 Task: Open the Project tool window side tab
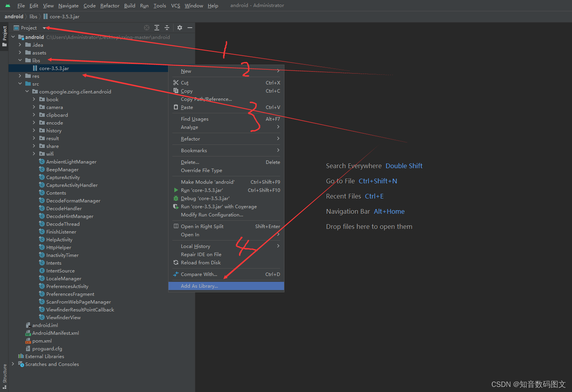pyautogui.click(x=4, y=36)
